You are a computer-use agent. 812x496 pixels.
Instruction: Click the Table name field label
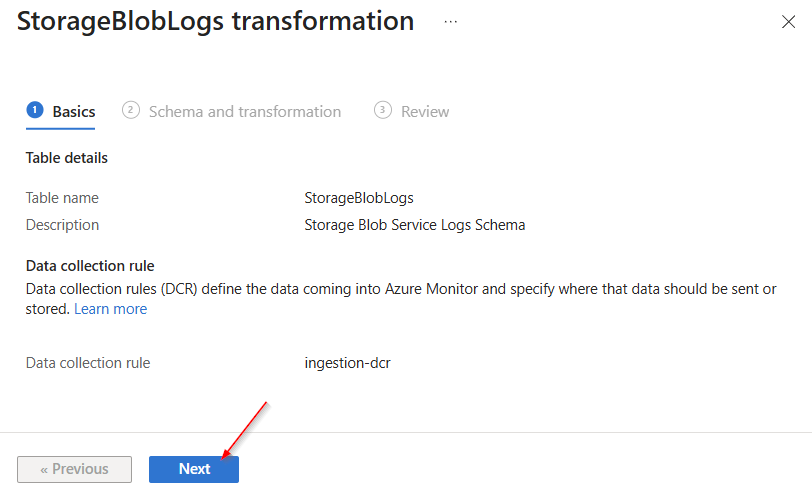coord(62,198)
